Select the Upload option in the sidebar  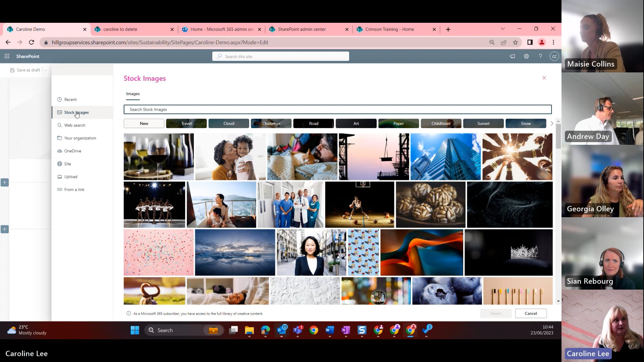pos(70,177)
